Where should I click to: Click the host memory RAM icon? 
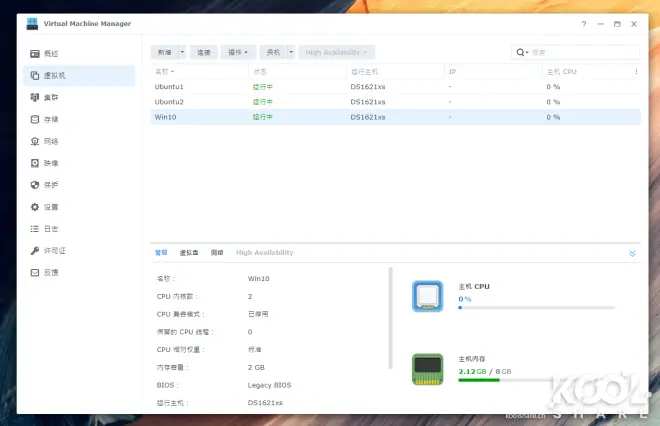[427, 369]
